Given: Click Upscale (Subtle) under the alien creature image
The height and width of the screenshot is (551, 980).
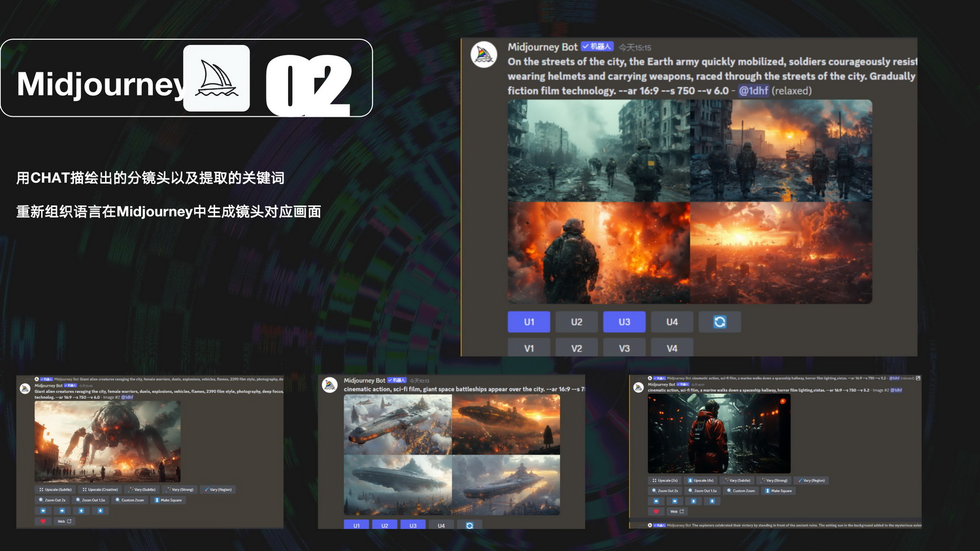Looking at the screenshot, I should click(x=56, y=490).
